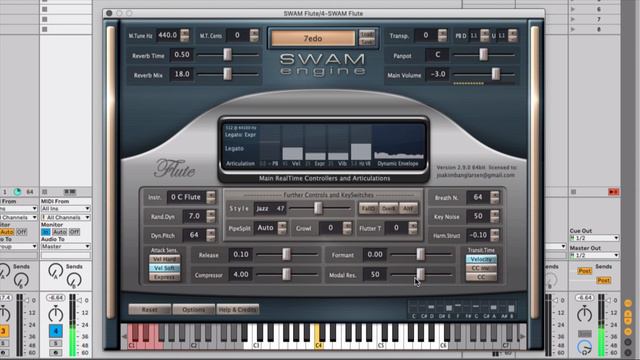Select Velocity transition time mode
Viewport: 640px width, 360px height.
pyautogui.click(x=481, y=259)
